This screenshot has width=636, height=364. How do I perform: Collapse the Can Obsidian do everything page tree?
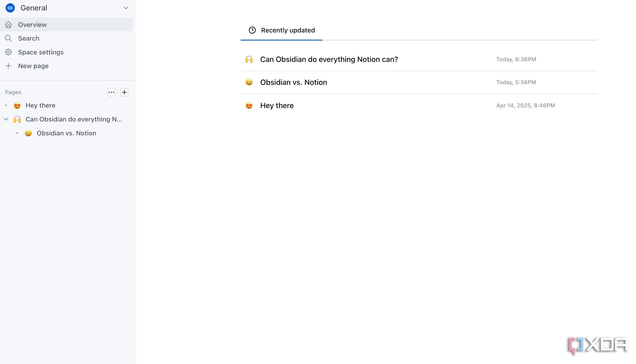(x=6, y=119)
